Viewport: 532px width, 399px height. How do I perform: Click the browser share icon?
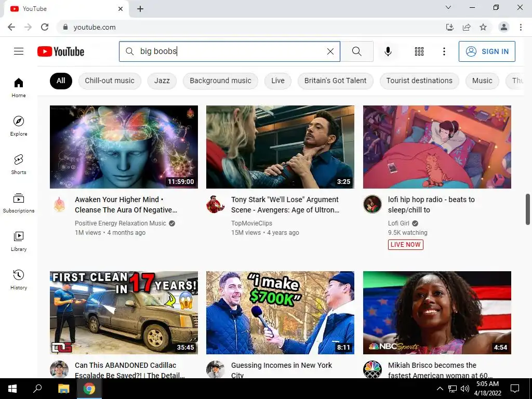pyautogui.click(x=467, y=27)
